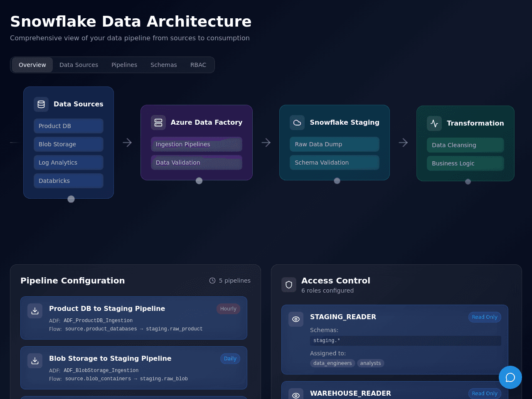This screenshot has width=532, height=399.
Task: Click the Snowflake Data Architecture page title
Action: tap(131, 21)
